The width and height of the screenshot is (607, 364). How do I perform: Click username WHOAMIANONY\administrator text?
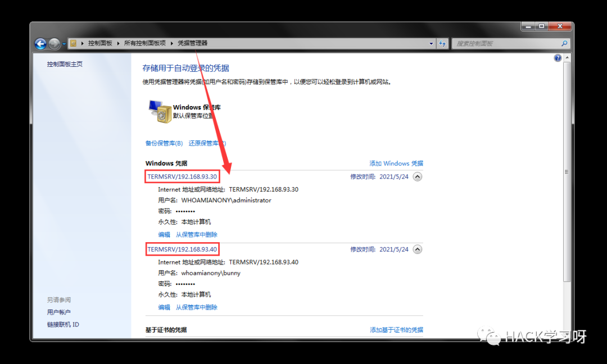click(227, 201)
